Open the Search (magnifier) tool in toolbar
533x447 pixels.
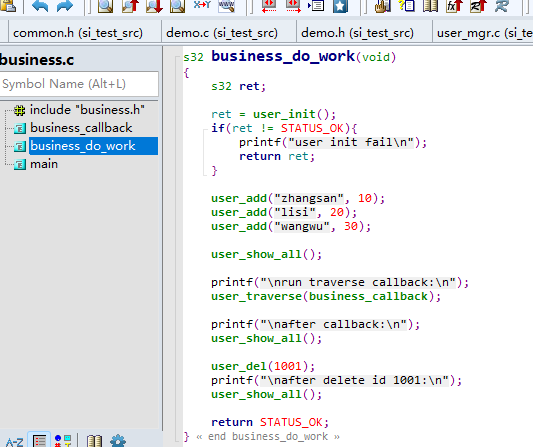pos(105,6)
